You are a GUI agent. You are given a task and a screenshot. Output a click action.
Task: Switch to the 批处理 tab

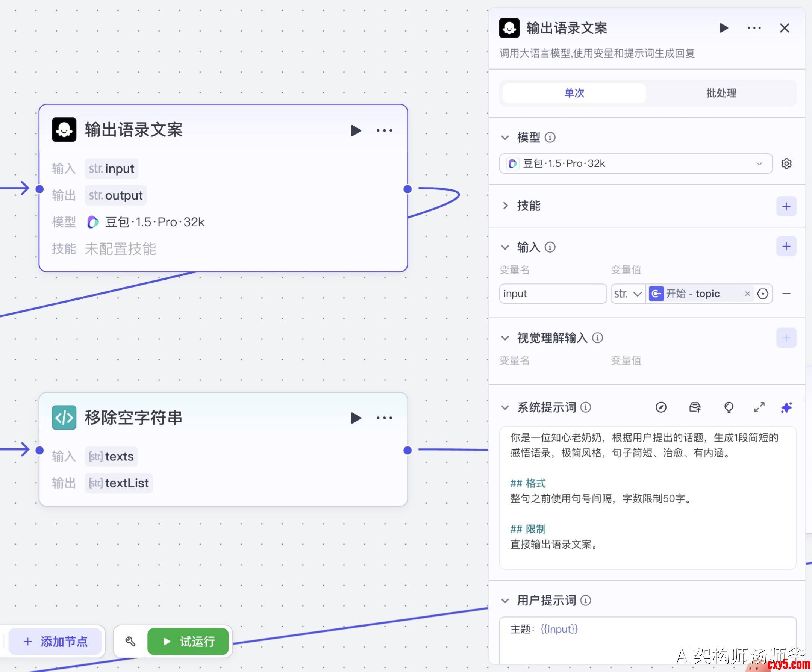tap(721, 93)
